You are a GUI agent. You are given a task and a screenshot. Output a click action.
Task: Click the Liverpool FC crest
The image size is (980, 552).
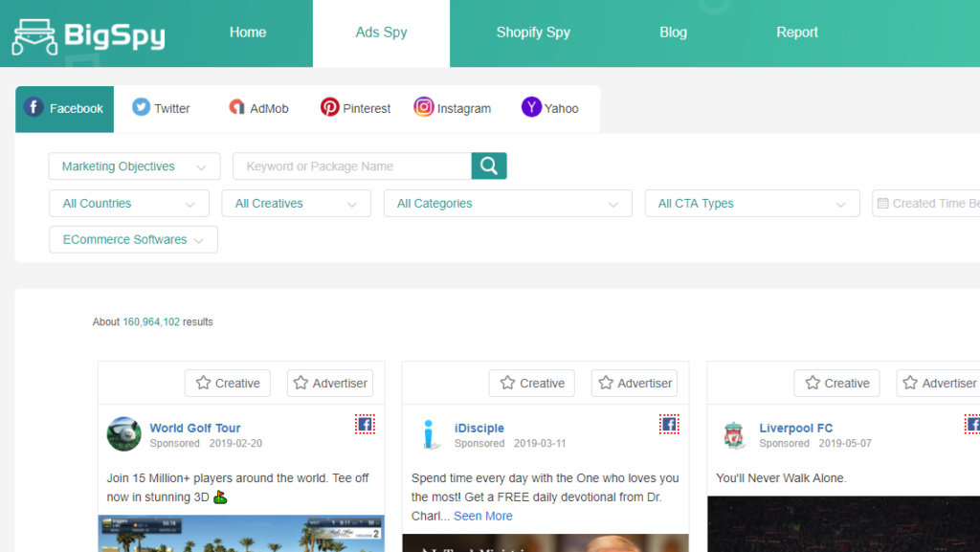733,434
